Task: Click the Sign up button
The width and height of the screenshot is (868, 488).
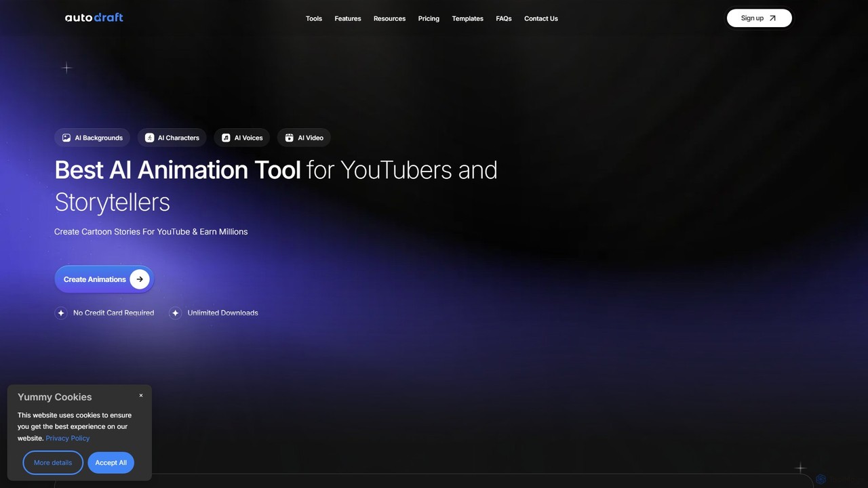Action: (759, 18)
